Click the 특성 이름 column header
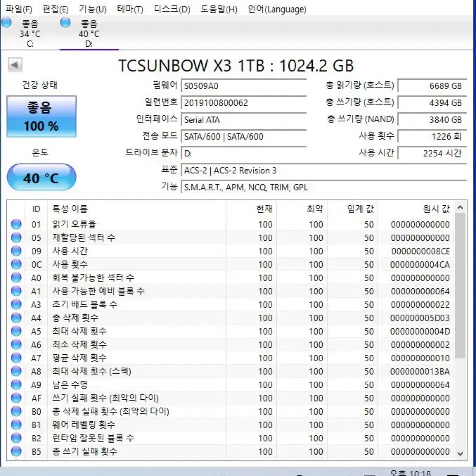 pyautogui.click(x=137, y=209)
